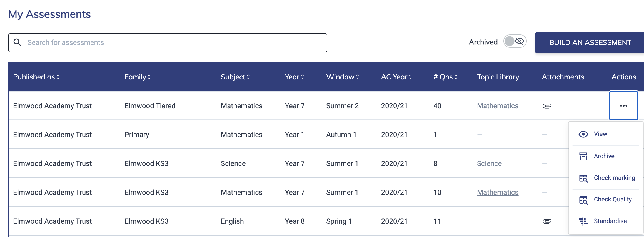This screenshot has width=644, height=237.
Task: Select the Check marking magnifier icon
Action: pos(583,178)
